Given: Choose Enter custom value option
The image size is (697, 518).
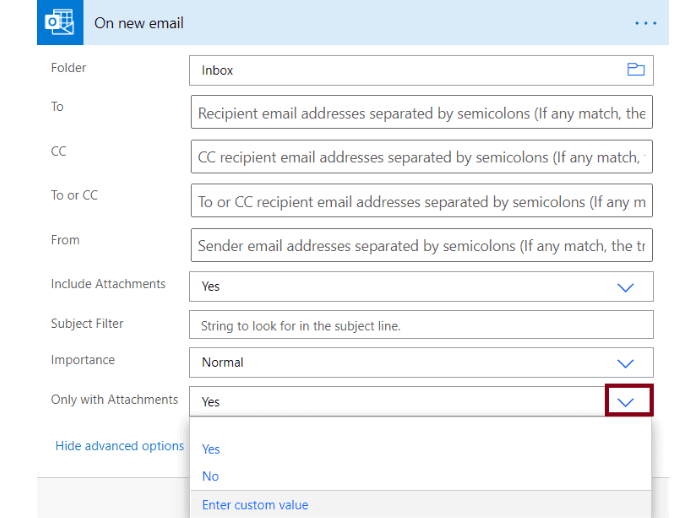Looking at the screenshot, I should (x=255, y=505).
